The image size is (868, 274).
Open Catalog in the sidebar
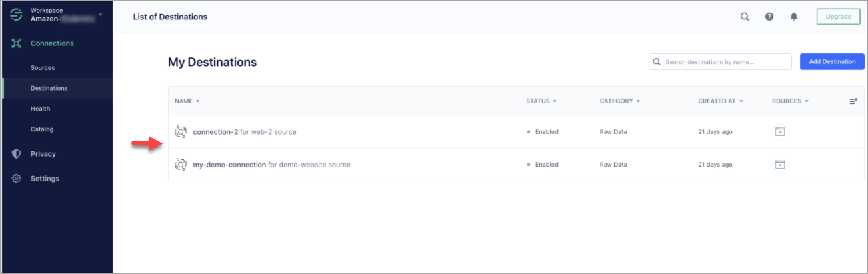click(x=42, y=129)
